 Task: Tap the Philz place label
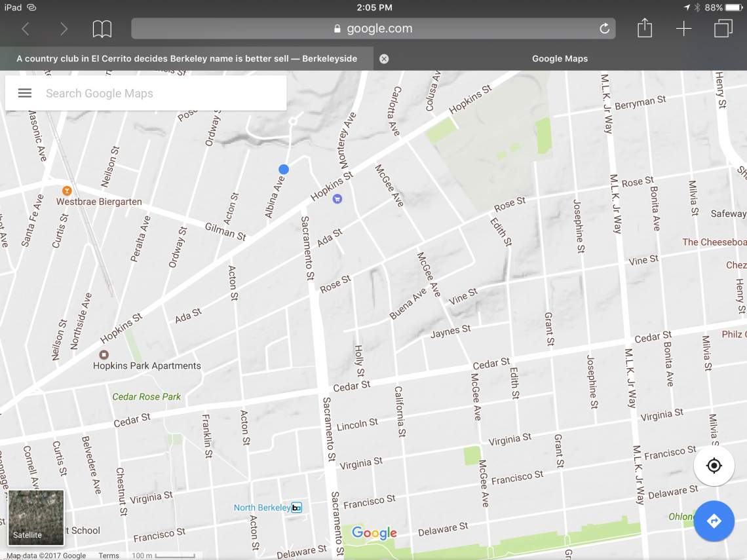734,334
